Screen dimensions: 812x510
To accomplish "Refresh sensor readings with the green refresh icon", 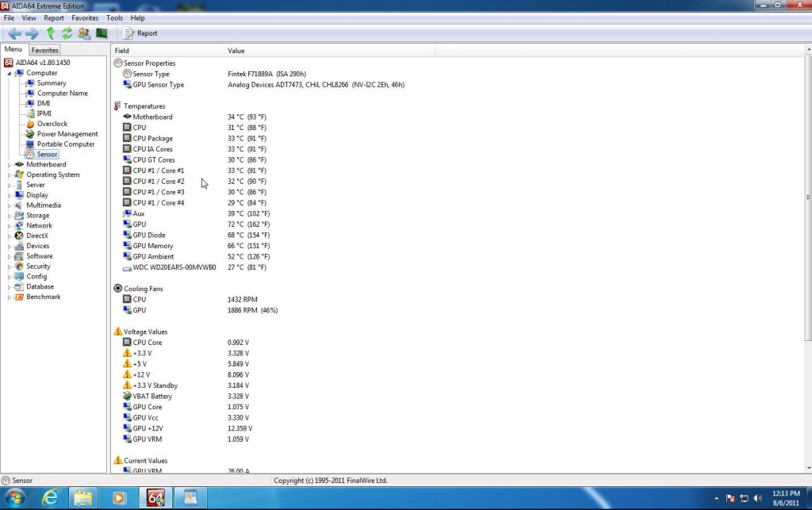I will pyautogui.click(x=67, y=33).
